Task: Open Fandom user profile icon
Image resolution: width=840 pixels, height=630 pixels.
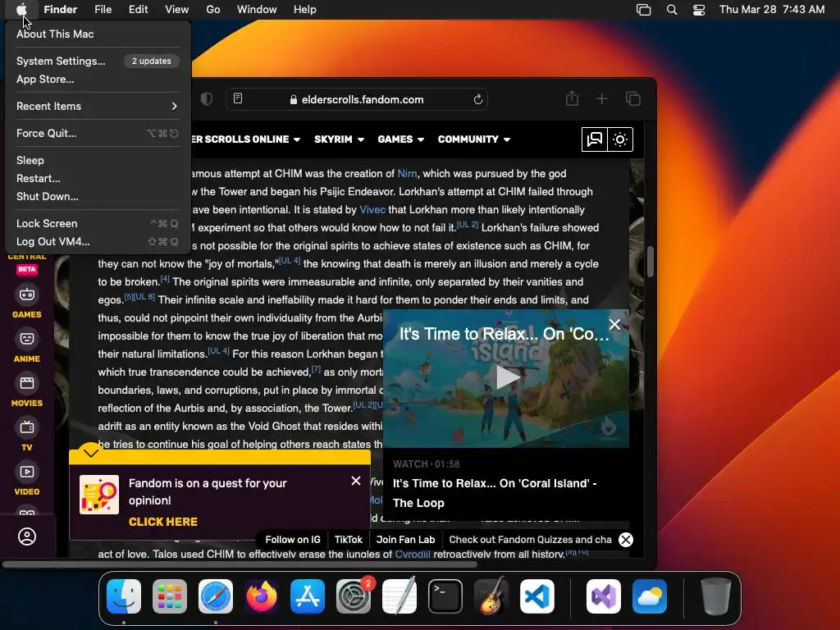Action: 27,536
